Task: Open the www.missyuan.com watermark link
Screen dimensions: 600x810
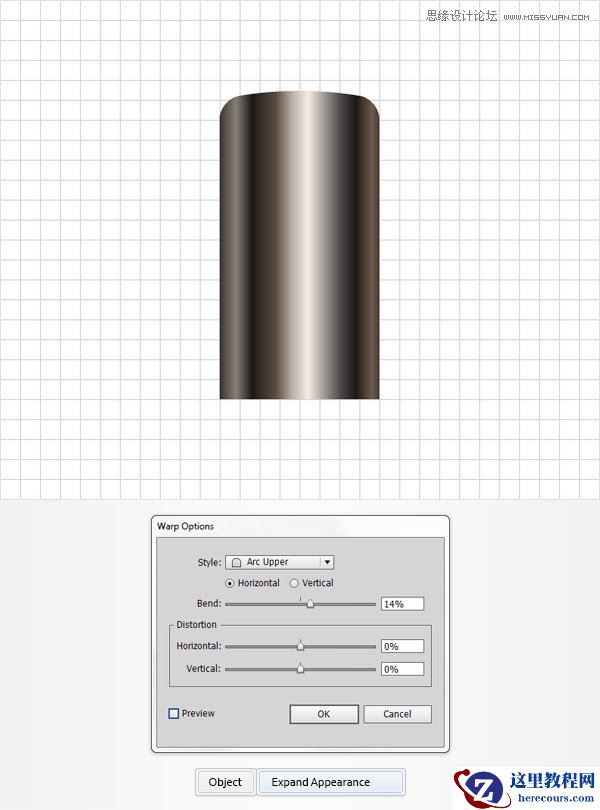Action: tap(546, 17)
